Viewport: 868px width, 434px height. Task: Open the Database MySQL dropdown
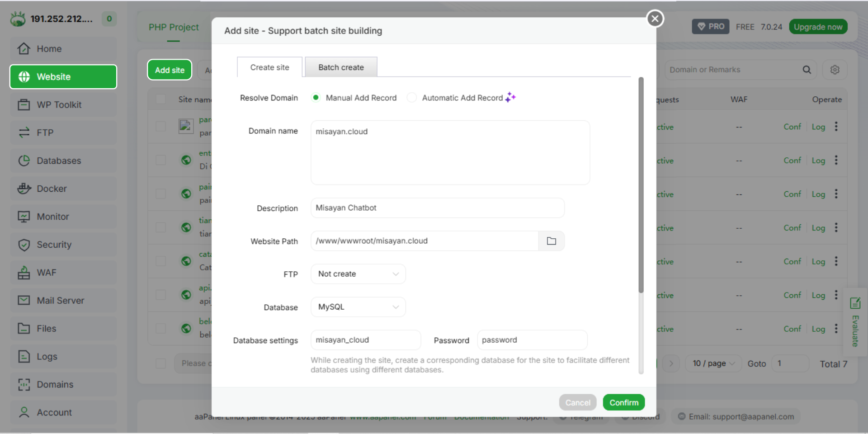coord(358,307)
